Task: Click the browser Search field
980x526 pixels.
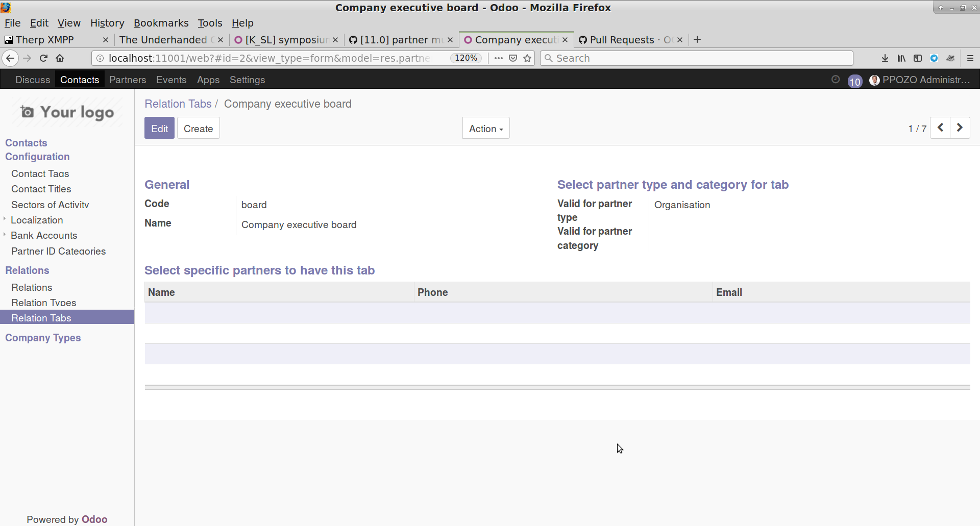Action: pos(697,58)
